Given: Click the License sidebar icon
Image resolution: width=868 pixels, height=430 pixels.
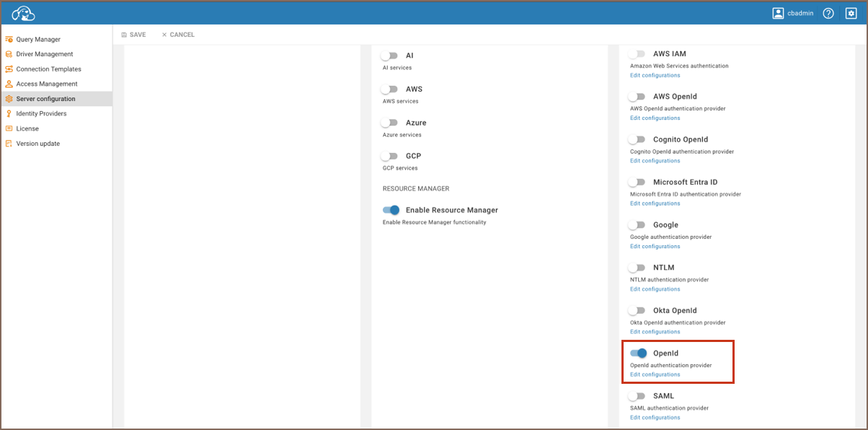Looking at the screenshot, I should (x=9, y=128).
